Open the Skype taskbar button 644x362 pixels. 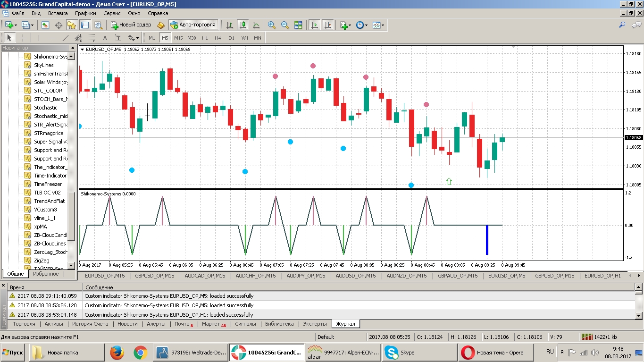click(x=419, y=353)
